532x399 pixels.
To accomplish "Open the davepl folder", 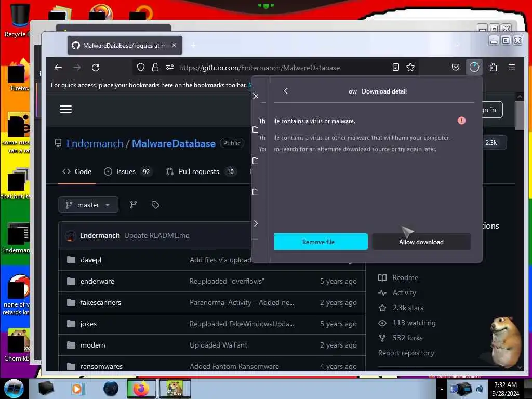I will (90, 260).
